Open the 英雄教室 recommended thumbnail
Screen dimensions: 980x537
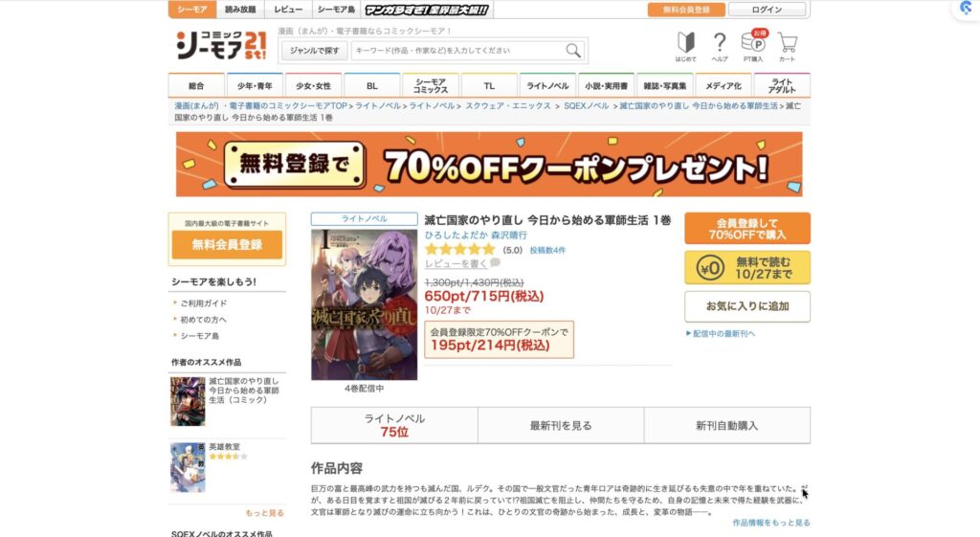coord(189,467)
